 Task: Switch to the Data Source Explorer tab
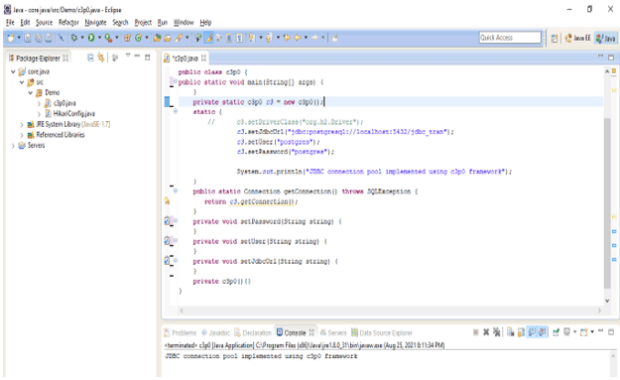[x=386, y=333]
